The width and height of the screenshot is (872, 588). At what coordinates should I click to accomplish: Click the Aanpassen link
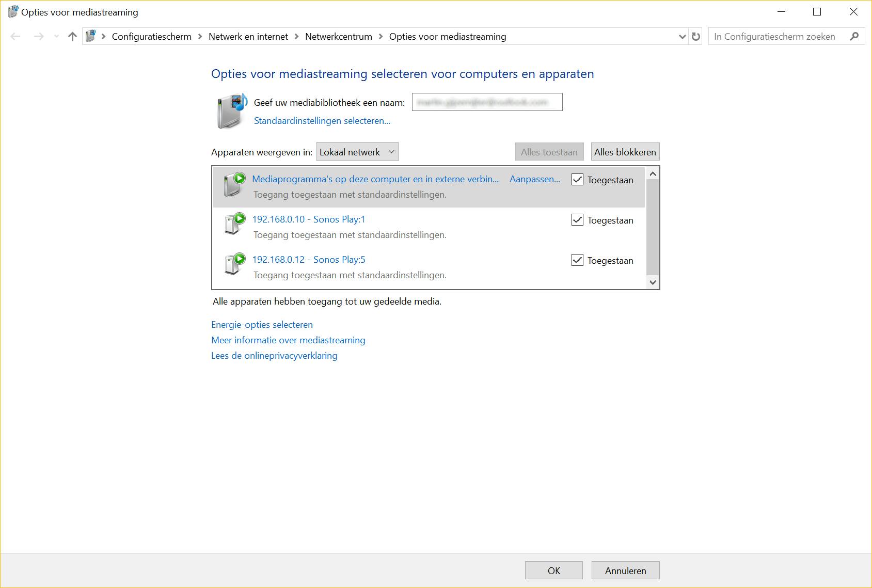[x=535, y=179]
